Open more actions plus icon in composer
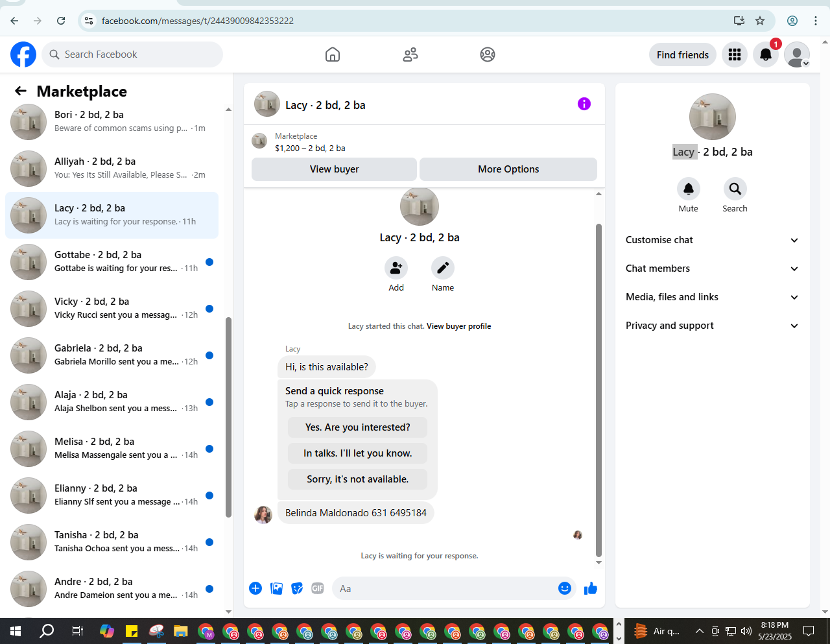This screenshot has height=644, width=830. pos(255,588)
